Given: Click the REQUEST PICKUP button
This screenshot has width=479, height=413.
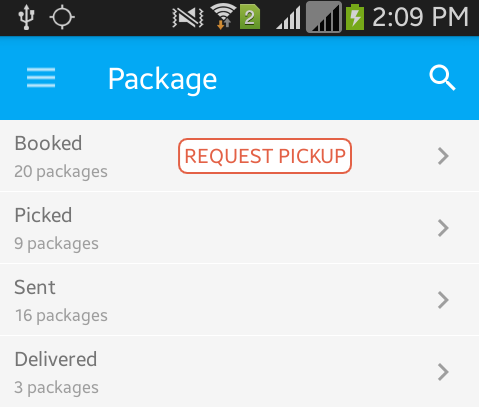Looking at the screenshot, I should (x=265, y=156).
